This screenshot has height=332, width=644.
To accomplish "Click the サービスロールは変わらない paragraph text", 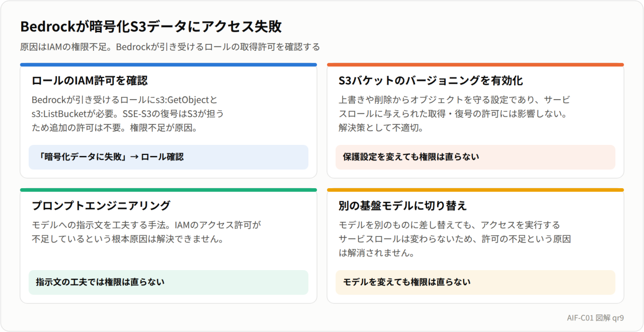I will click(x=454, y=239).
